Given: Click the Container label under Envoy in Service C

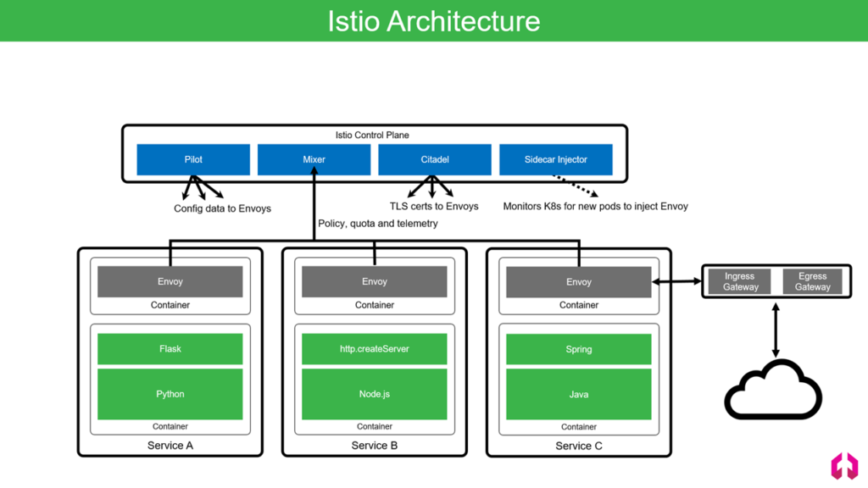Looking at the screenshot, I should (x=578, y=305).
